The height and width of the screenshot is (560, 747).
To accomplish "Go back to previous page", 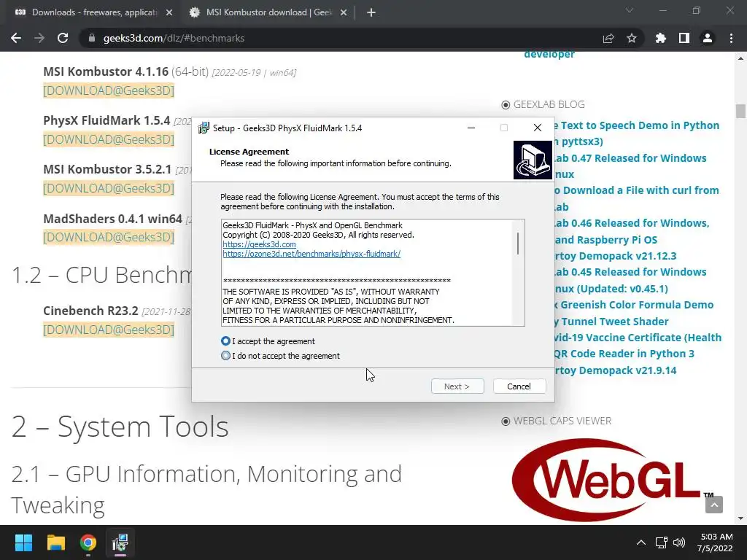I will pos(16,38).
